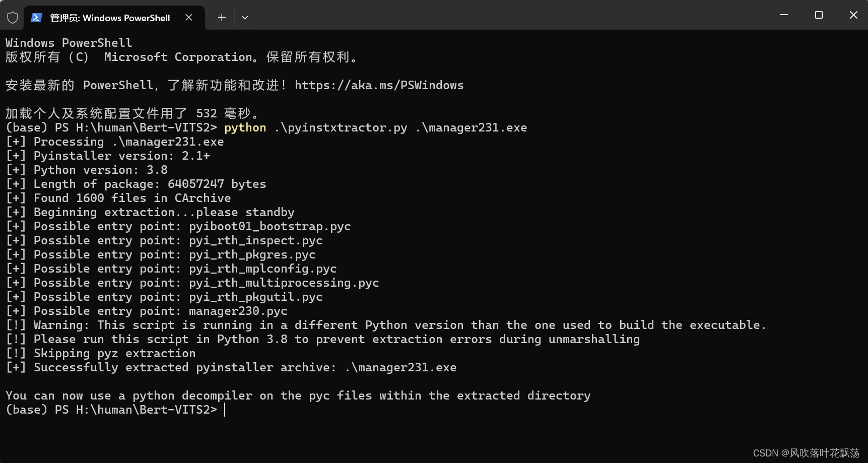Open the https://aka.ms/PSWindows link
Image resolution: width=868 pixels, height=463 pixels.
[379, 85]
